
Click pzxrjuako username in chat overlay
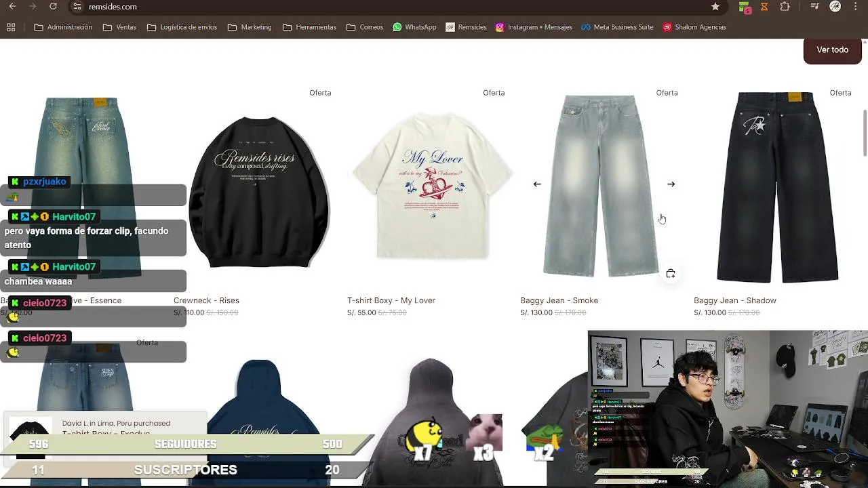(44, 182)
